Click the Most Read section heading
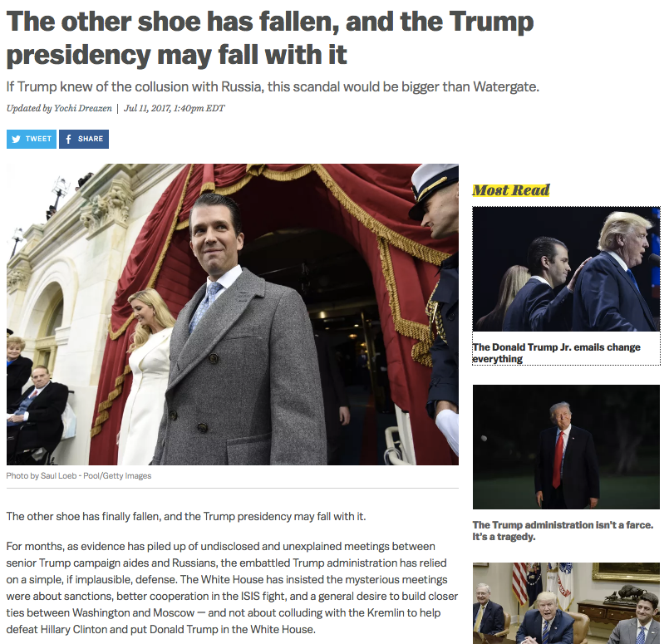The width and height of the screenshot is (669, 644). click(x=511, y=190)
